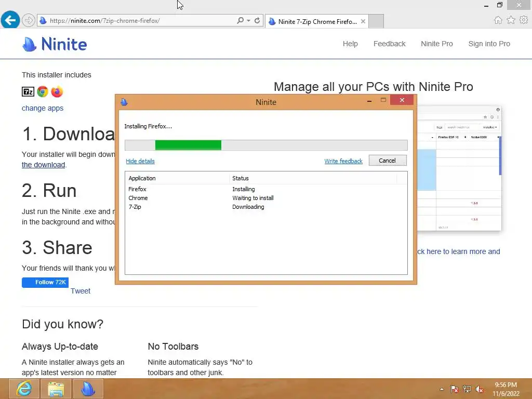The width and height of the screenshot is (532, 399).
Task: Click the search magnifier in address bar
Action: click(240, 20)
